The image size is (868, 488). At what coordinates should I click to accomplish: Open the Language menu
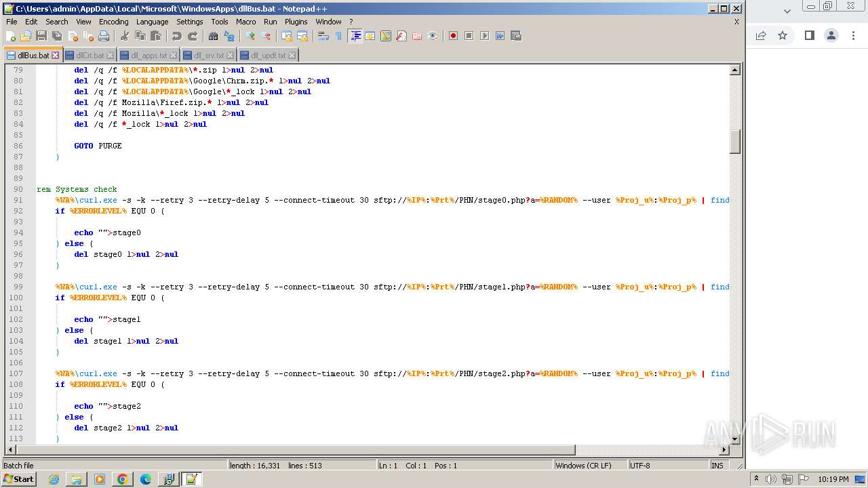pyautogui.click(x=152, y=22)
